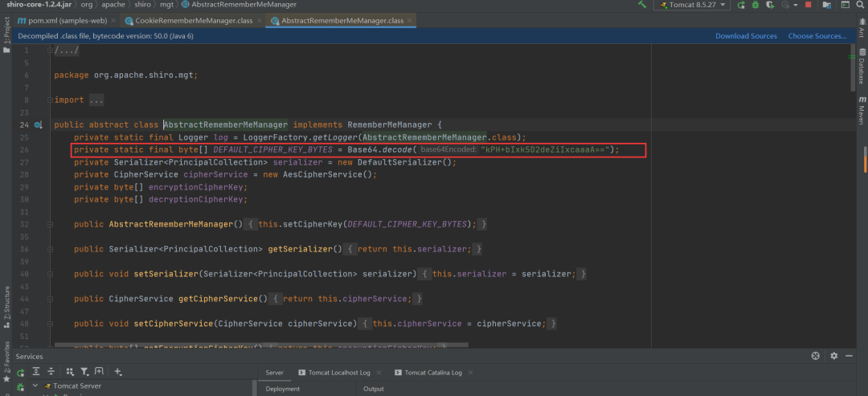Run with Coverage icon in the top toolbar
This screenshot has width=868, height=396.
[x=770, y=5]
